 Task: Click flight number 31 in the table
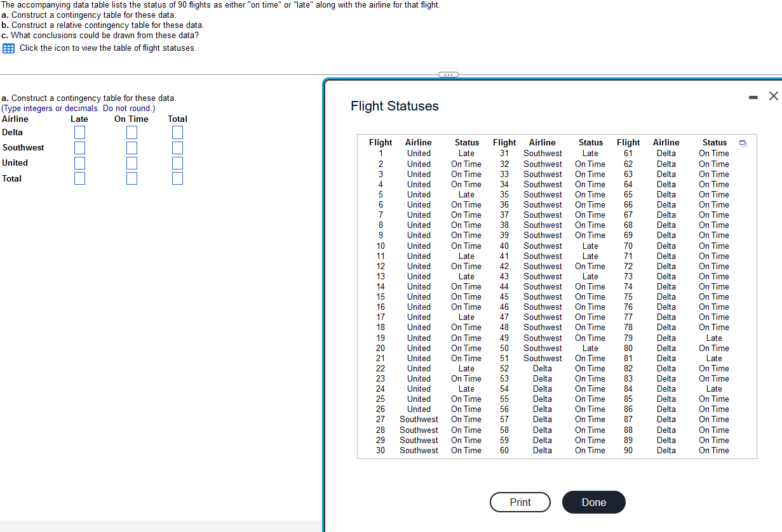pos(504,153)
